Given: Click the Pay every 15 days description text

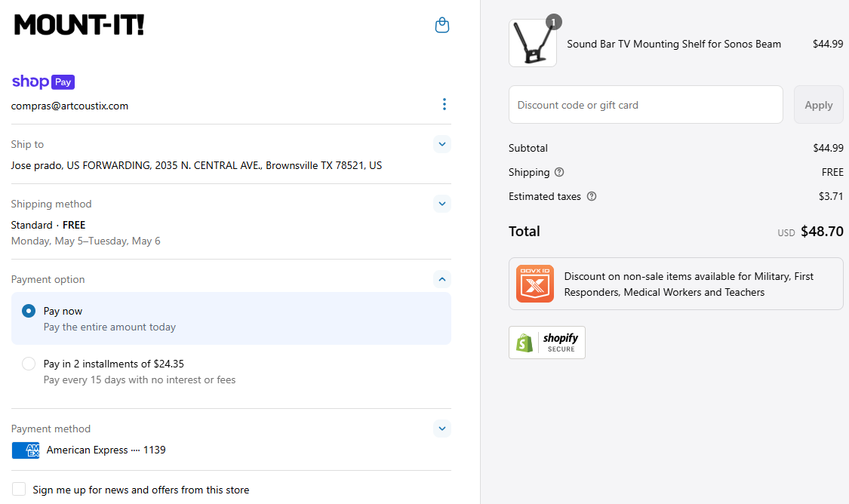Looking at the screenshot, I should pos(140,380).
